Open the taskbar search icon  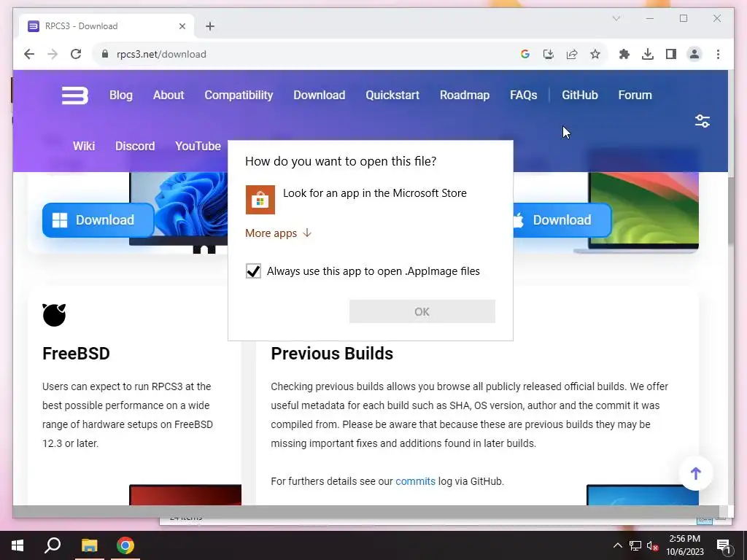53,545
